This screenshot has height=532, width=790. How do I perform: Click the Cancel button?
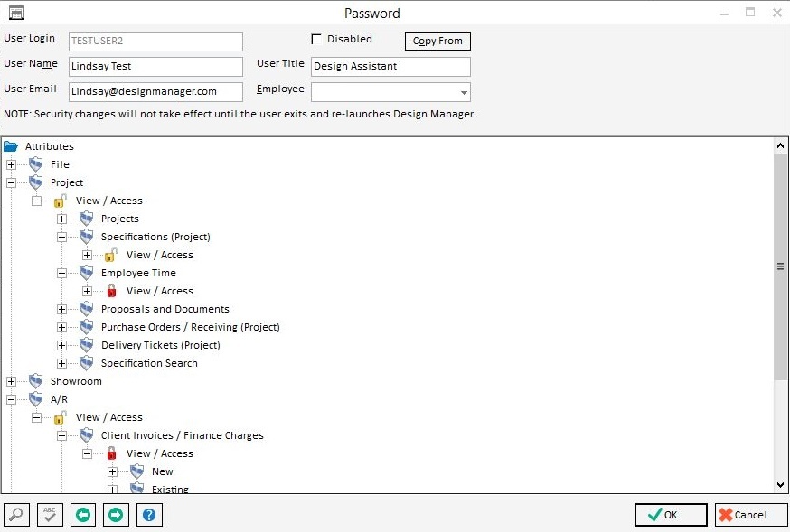750,514
